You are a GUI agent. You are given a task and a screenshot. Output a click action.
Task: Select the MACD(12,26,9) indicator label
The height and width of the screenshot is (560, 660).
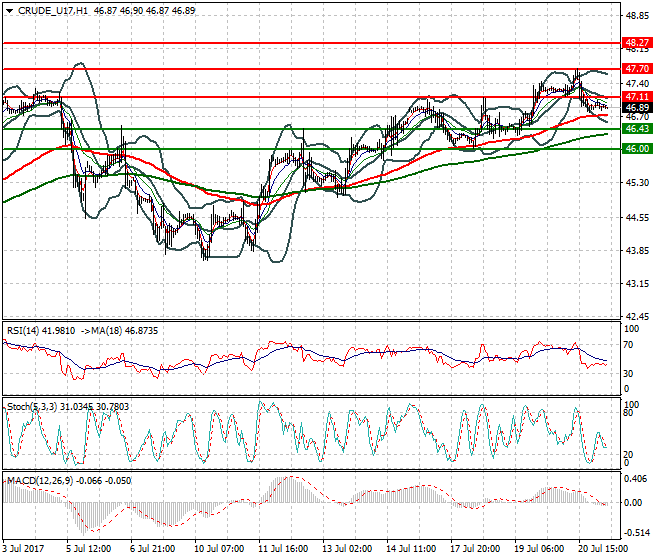[40, 480]
